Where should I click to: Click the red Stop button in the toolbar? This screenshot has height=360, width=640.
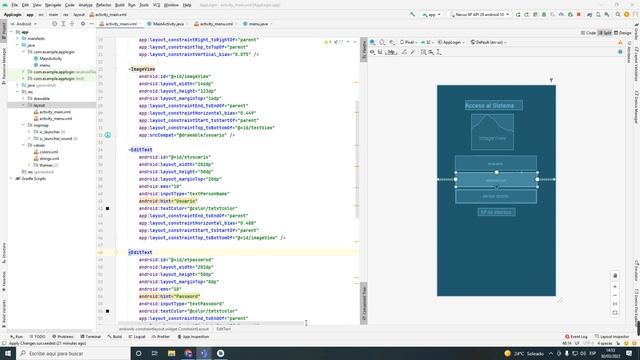(x=578, y=14)
